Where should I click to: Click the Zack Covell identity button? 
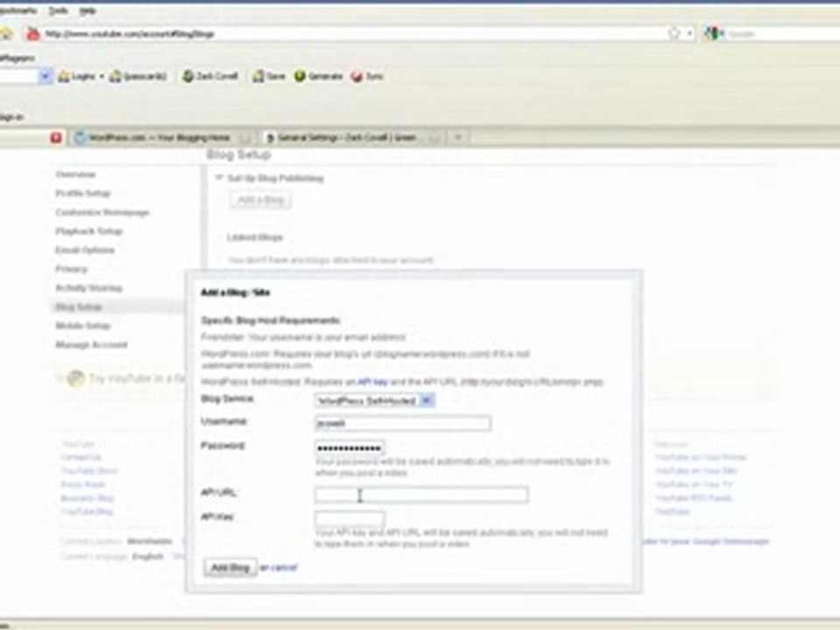pos(210,76)
